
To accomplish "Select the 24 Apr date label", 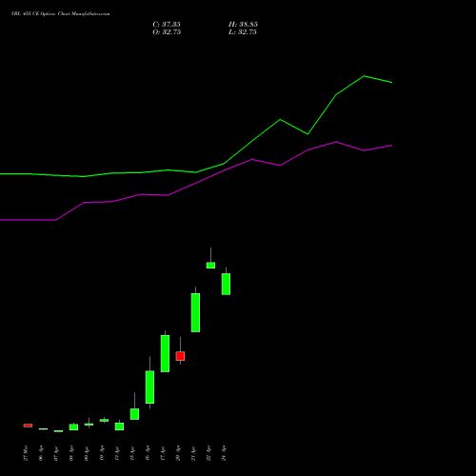I will [x=224, y=453].
